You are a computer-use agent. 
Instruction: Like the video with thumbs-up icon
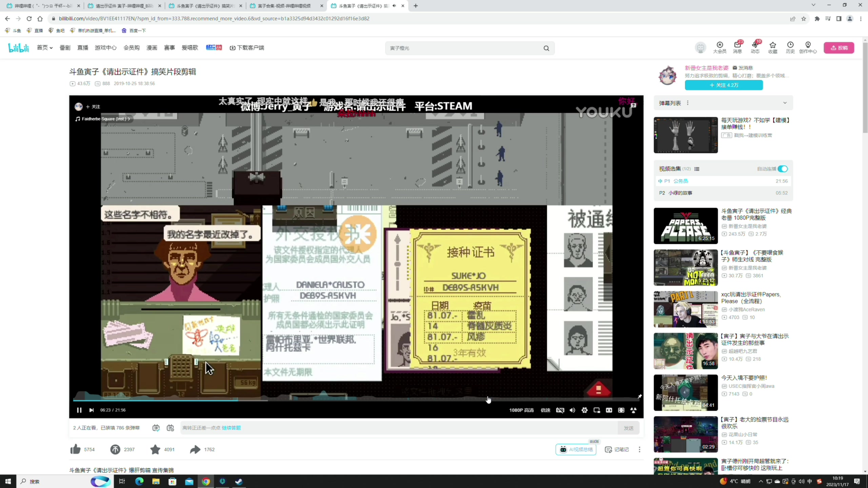tap(75, 449)
